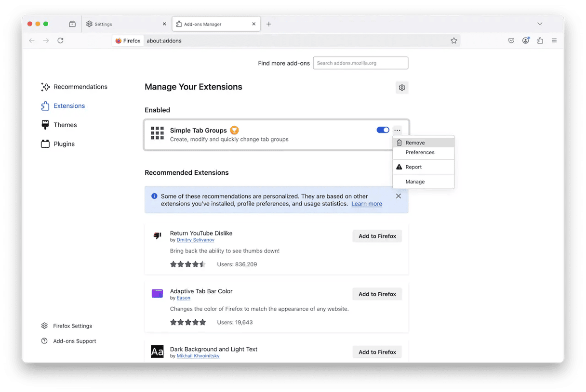
Task: Add Return YouTube Dislike to Firefox
Action: click(x=377, y=236)
